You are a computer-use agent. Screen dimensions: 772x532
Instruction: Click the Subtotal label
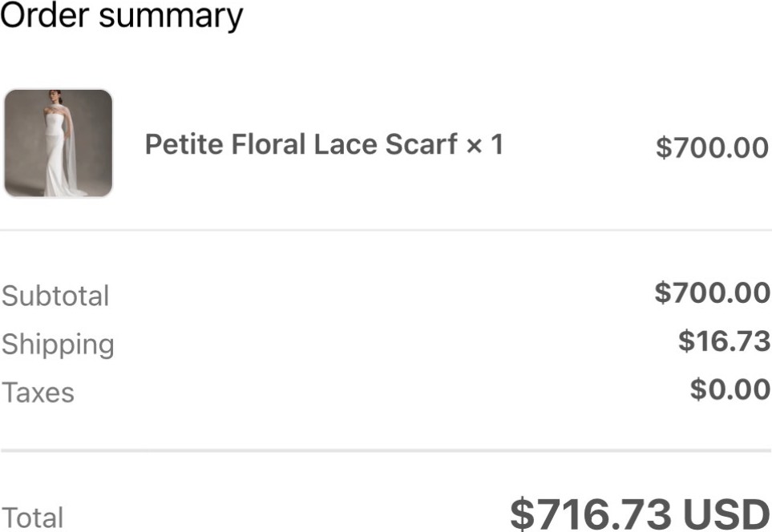tap(55, 296)
